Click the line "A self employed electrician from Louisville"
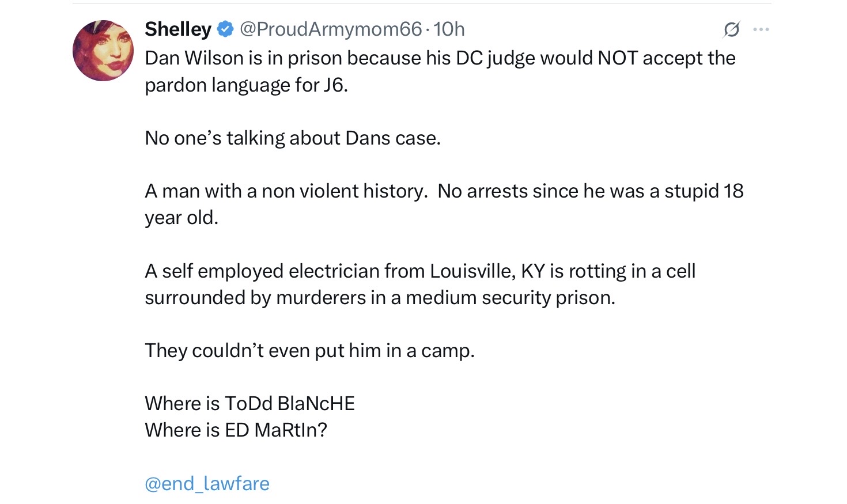 420,271
